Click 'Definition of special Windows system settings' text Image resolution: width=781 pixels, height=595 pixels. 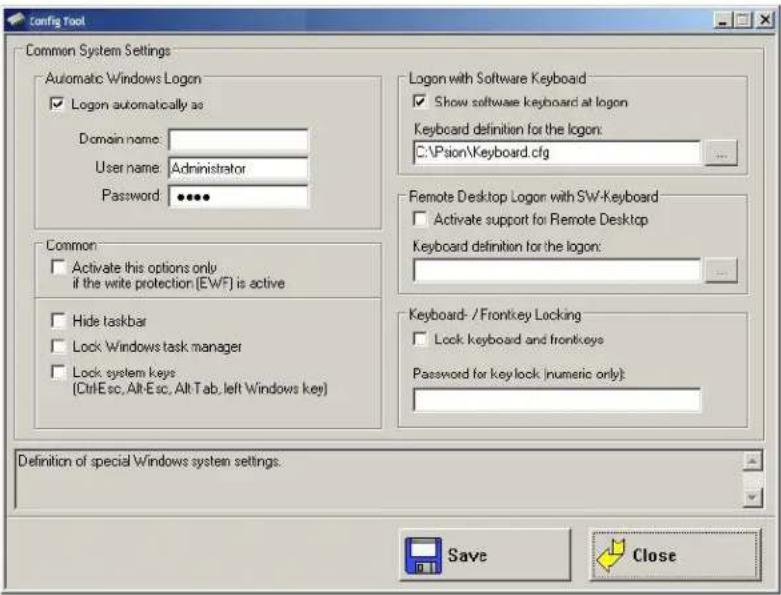pyautogui.click(x=149, y=461)
